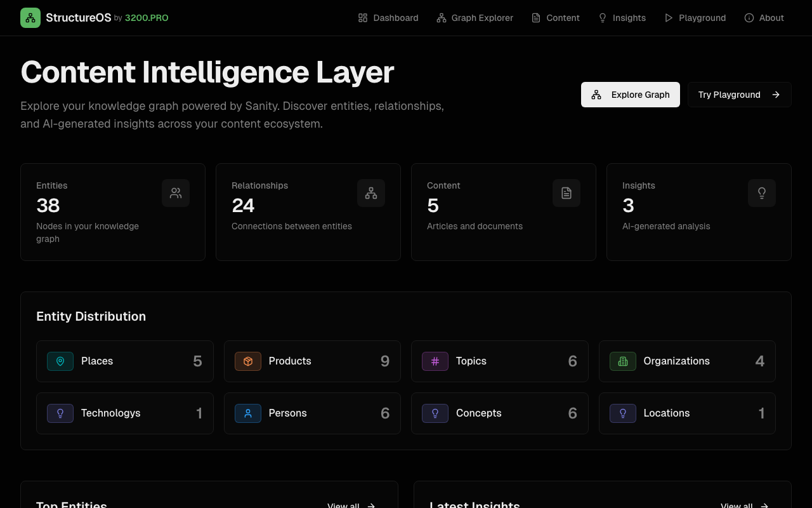The image size is (812, 508).
Task: Click the graph icon on Relationships card
Action: [371, 193]
